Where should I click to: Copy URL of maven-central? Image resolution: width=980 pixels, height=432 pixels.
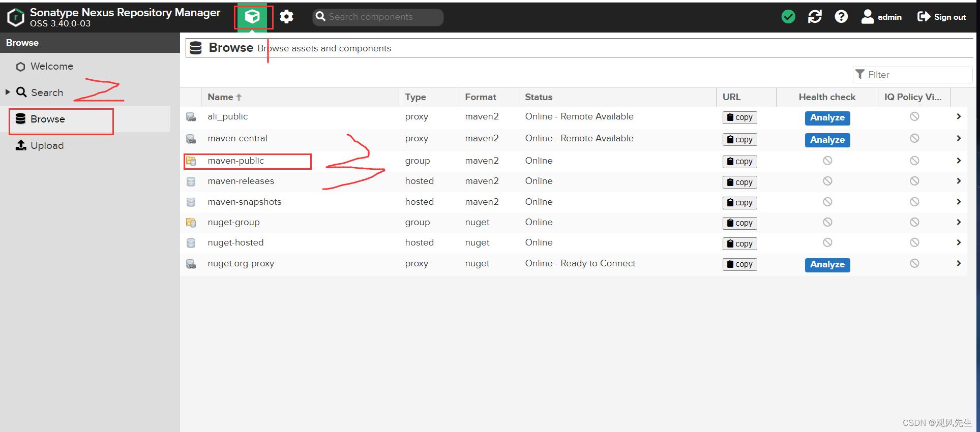coord(740,139)
